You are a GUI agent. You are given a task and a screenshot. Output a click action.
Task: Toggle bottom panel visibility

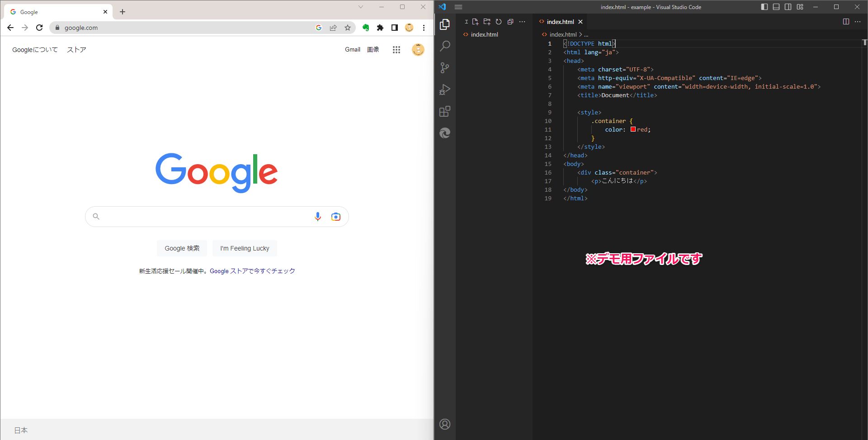pyautogui.click(x=776, y=7)
